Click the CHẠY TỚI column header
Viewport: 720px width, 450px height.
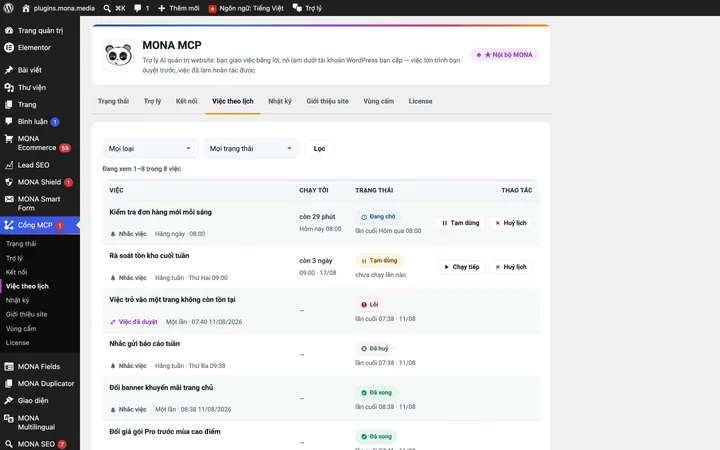[x=314, y=190]
